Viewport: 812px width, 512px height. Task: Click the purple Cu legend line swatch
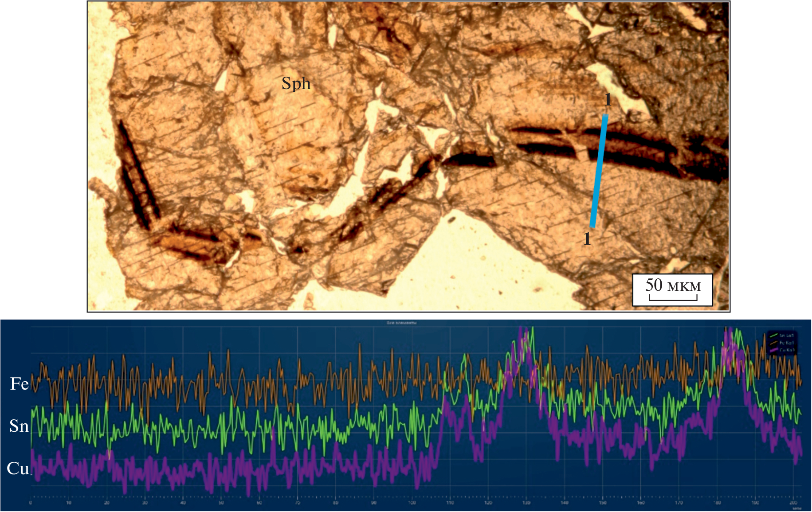774,350
